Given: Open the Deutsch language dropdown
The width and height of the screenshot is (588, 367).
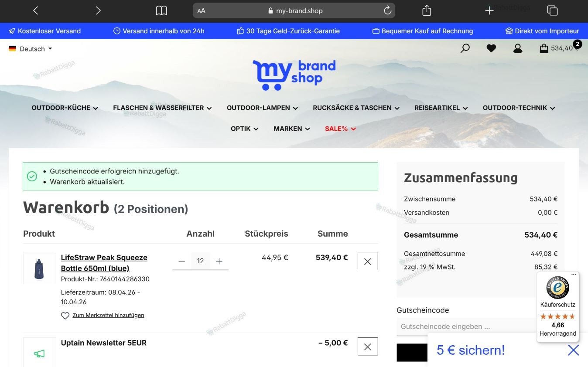Looking at the screenshot, I should coord(31,49).
